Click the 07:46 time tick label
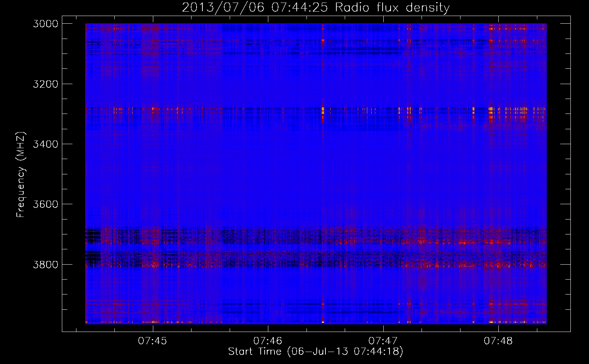Screen dimensions: 589x364 tap(268, 341)
